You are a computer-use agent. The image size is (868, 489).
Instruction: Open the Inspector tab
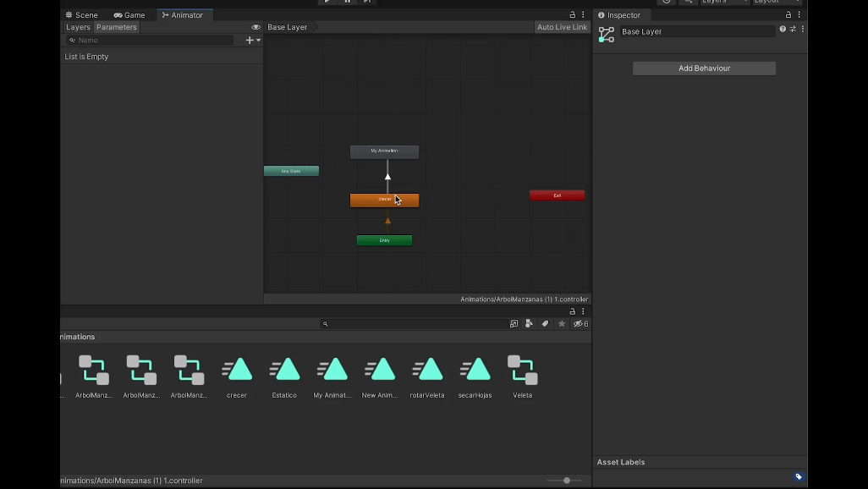(618, 15)
